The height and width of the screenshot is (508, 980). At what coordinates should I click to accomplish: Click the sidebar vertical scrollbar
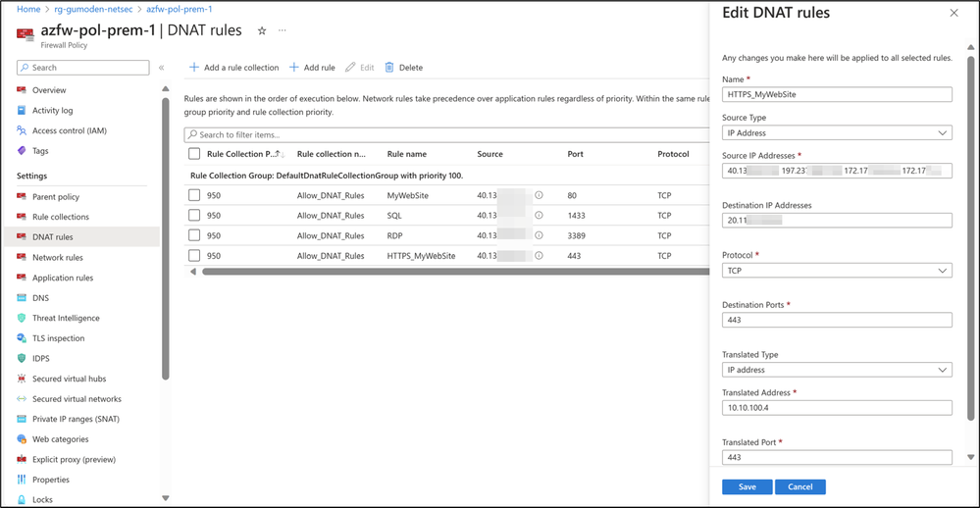click(x=166, y=237)
